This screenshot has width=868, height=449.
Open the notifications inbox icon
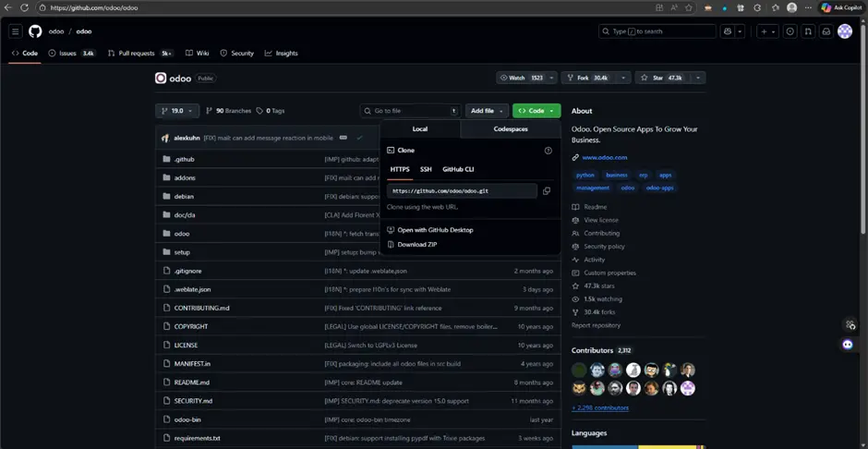click(x=826, y=31)
